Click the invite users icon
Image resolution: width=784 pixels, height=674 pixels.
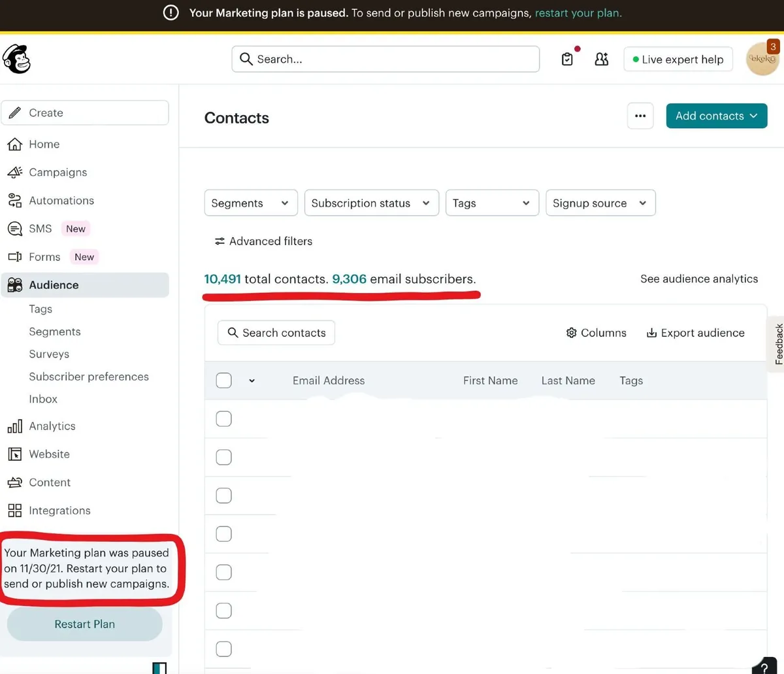pyautogui.click(x=602, y=59)
